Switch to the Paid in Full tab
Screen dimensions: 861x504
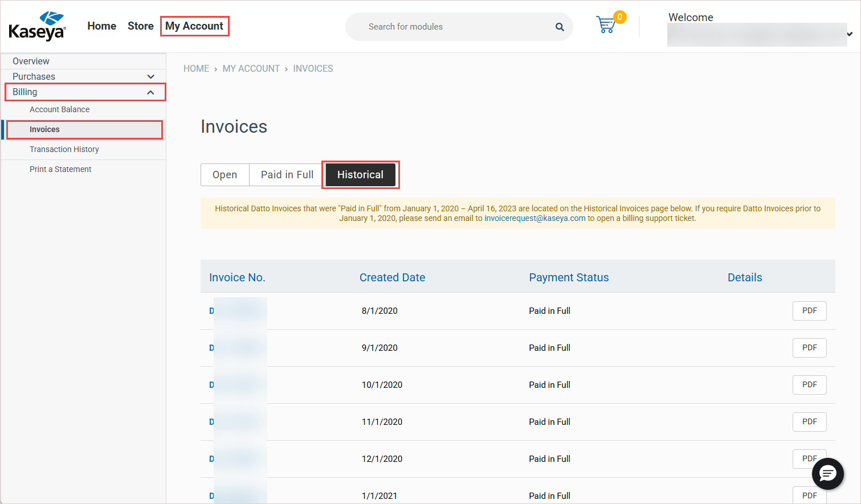(x=287, y=175)
